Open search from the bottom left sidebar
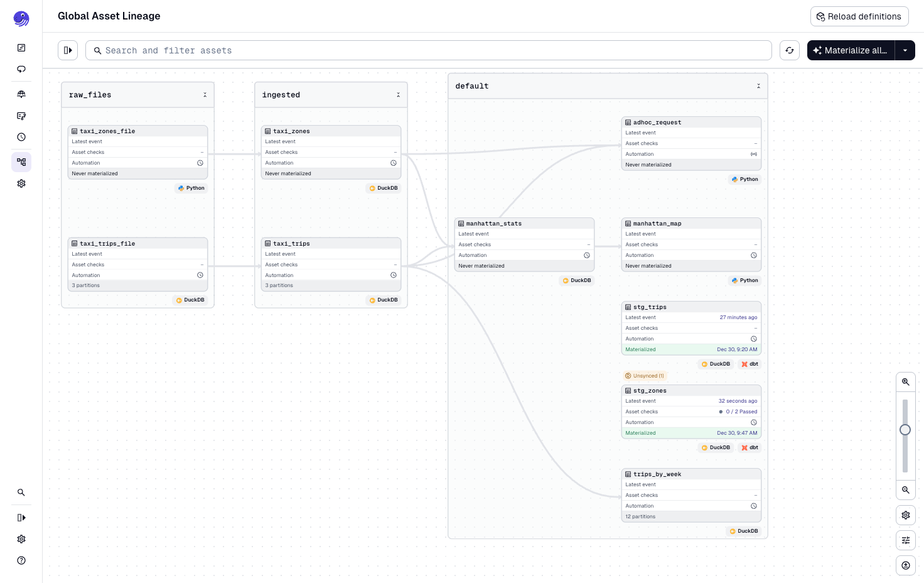The image size is (924, 583). pos(21,492)
